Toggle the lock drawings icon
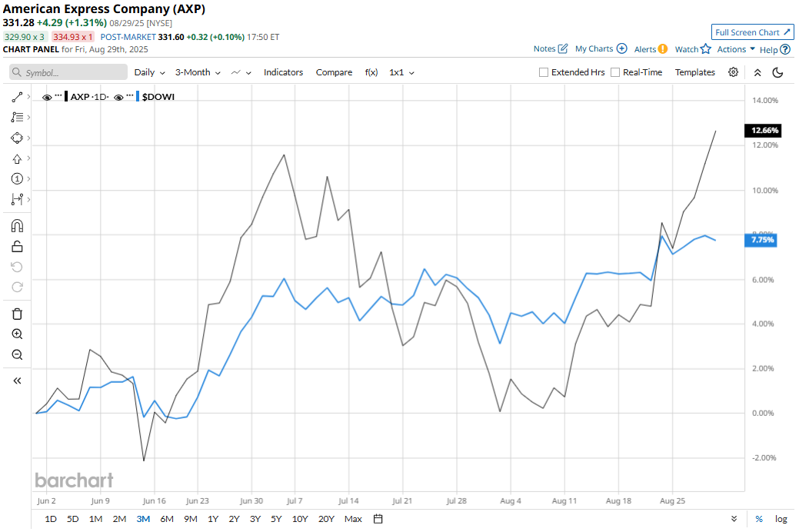The width and height of the screenshot is (799, 532). coord(17,247)
